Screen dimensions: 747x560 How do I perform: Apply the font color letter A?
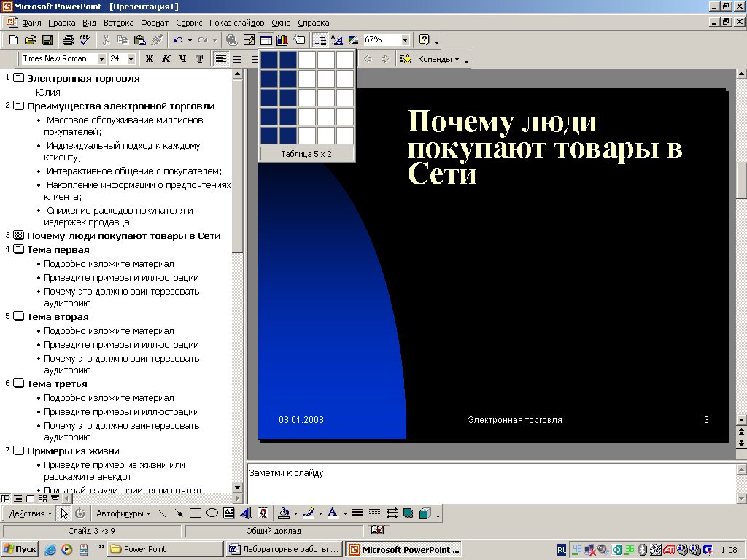click(333, 513)
